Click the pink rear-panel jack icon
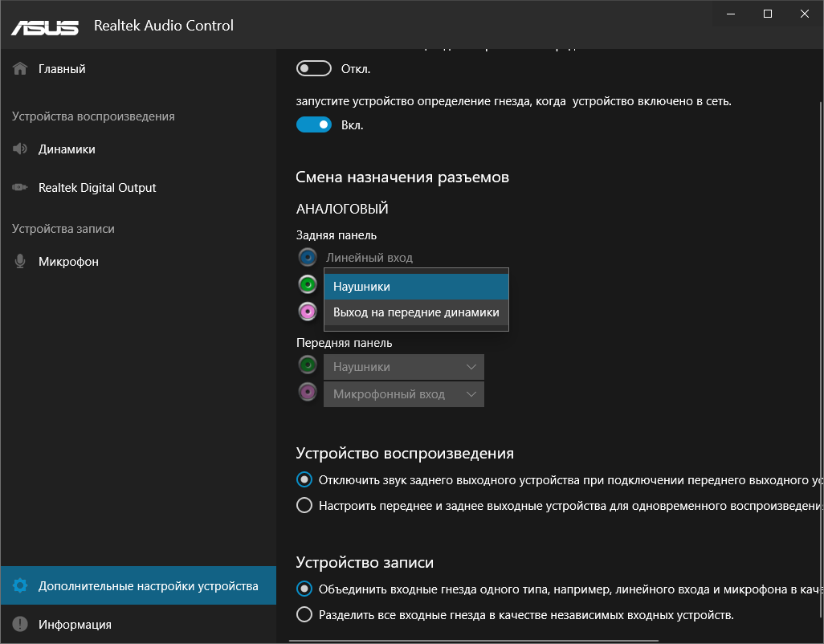 [x=307, y=312]
